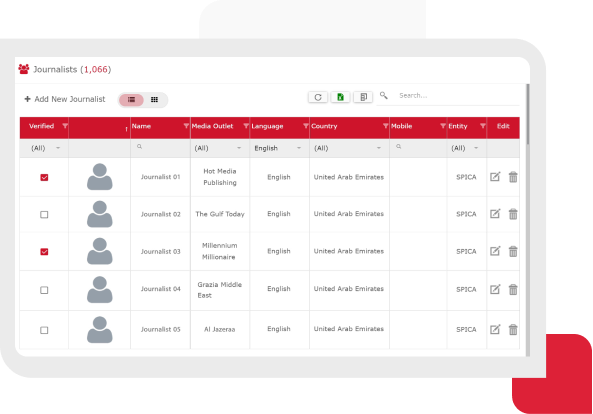593x414 pixels.
Task: Sort by the Entity column header
Action: pos(458,126)
